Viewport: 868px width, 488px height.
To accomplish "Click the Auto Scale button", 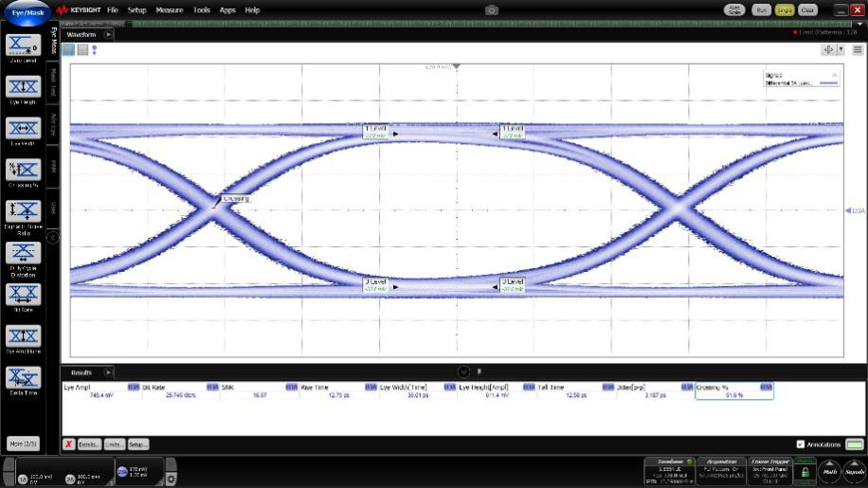I will 734,10.
